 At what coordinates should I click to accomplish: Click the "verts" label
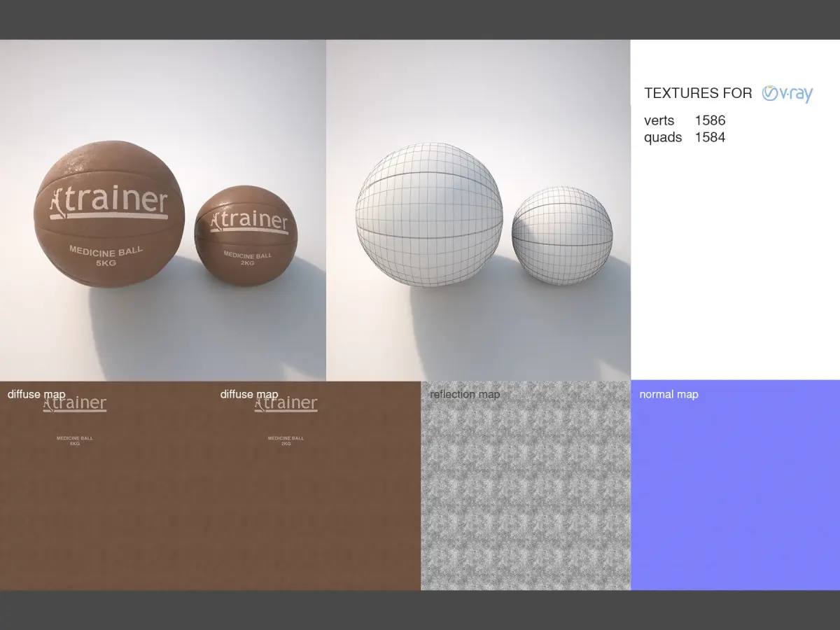tap(659, 120)
